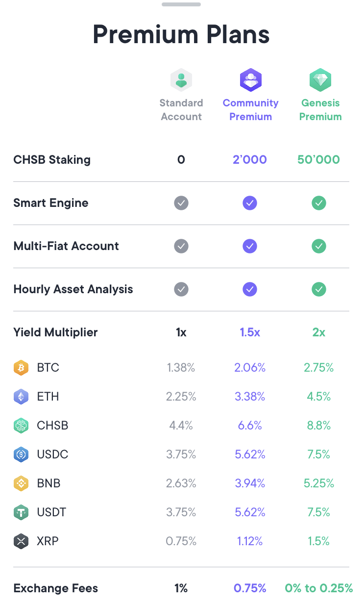
Task: Click the USDT tether icon
Action: 21,512
